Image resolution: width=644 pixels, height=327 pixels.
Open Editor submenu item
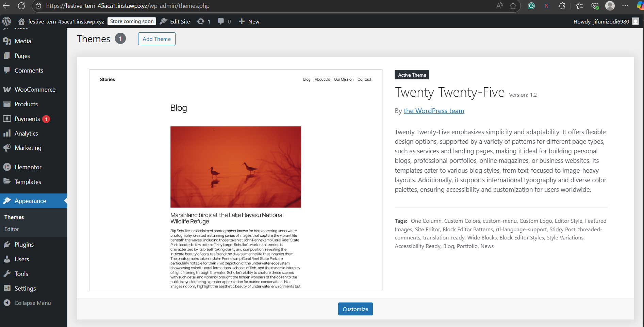[12, 229]
